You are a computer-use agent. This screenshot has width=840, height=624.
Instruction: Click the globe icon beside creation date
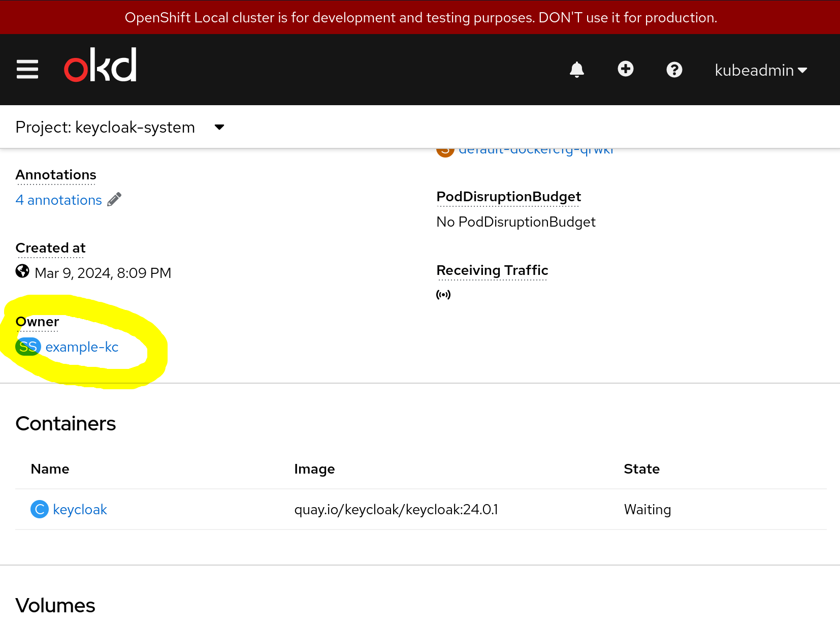(22, 271)
